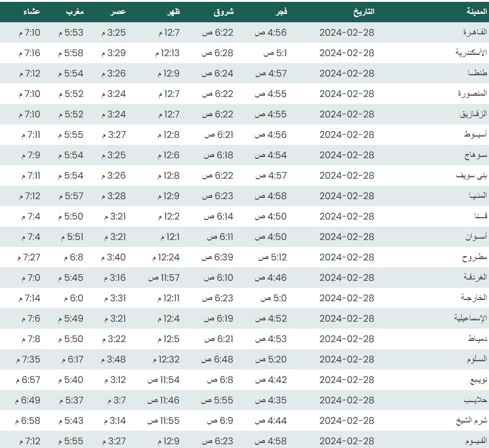This screenshot has height=448, width=489.
Task: Click شرم الشيخ city name
Action: [471, 421]
